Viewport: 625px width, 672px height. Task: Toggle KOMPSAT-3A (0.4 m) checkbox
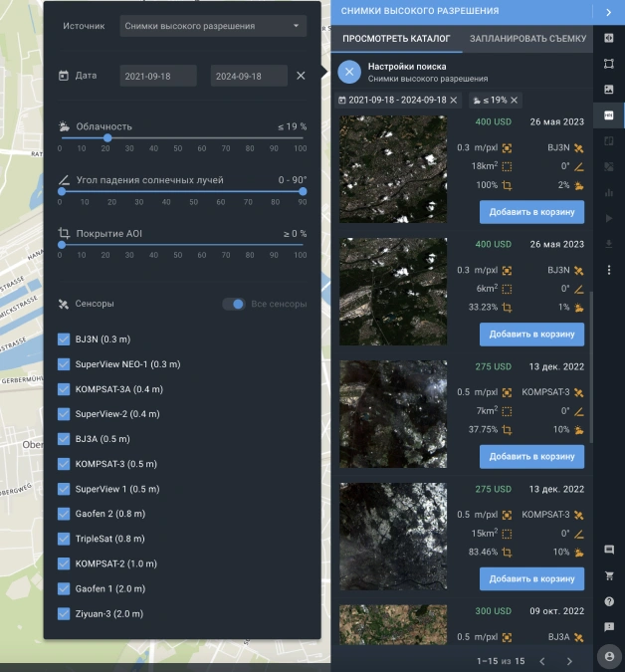64,389
